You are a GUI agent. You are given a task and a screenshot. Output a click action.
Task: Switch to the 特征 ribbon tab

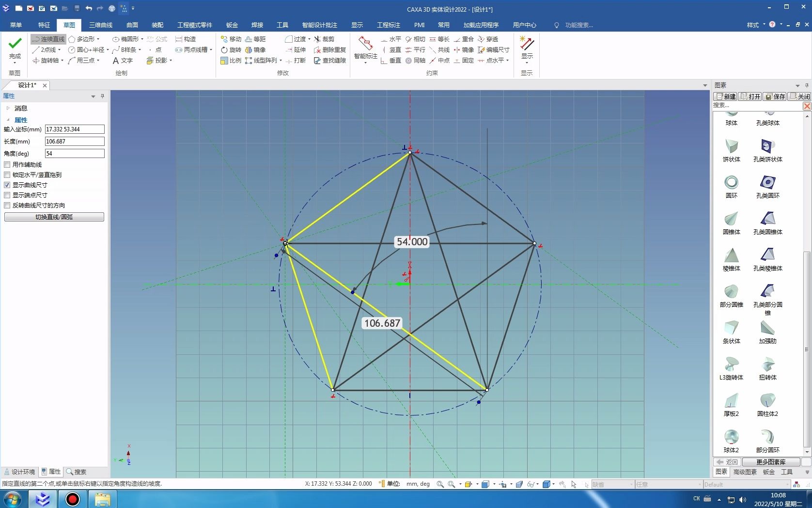pyautogui.click(x=44, y=25)
